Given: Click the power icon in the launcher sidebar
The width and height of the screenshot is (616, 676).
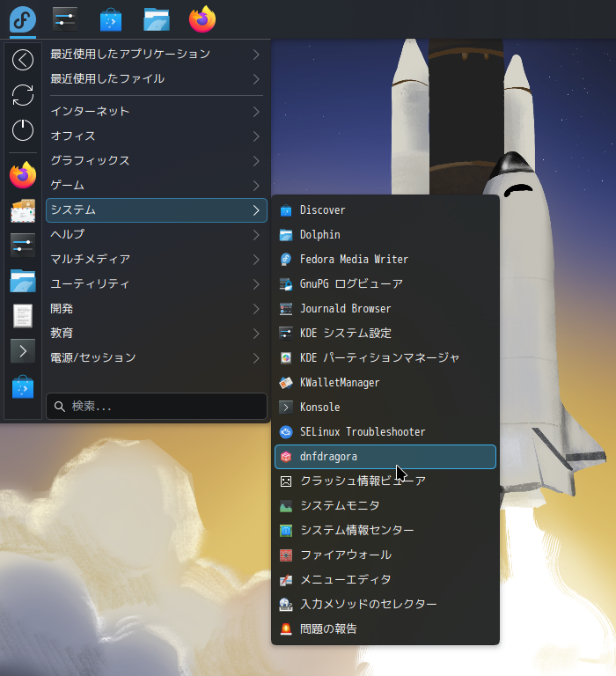Looking at the screenshot, I should click(23, 130).
